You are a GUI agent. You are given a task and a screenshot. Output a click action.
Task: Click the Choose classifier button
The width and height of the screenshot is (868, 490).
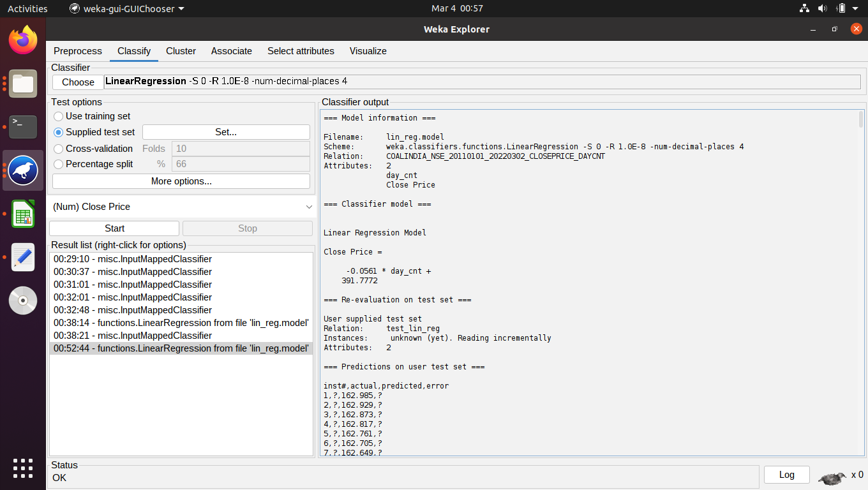pyautogui.click(x=78, y=82)
